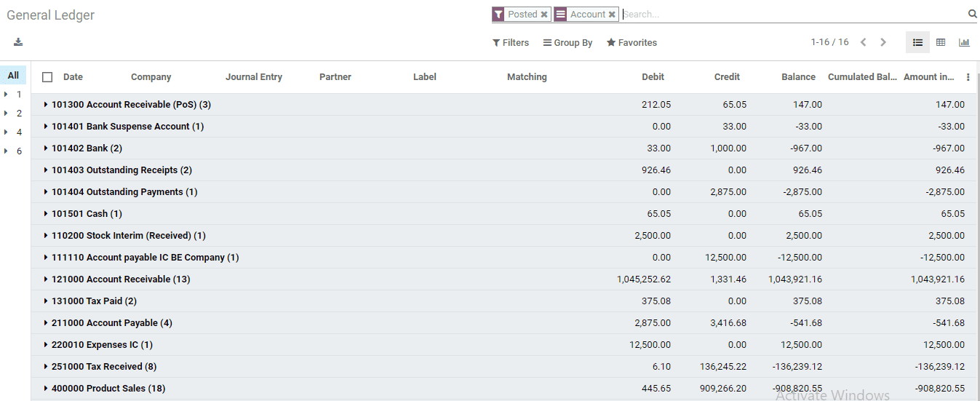The width and height of the screenshot is (980, 401).
Task: Open the Filters menu
Action: (x=511, y=43)
